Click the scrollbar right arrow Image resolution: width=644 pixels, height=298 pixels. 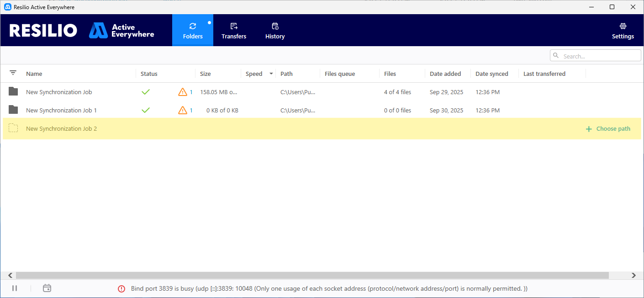(x=633, y=276)
